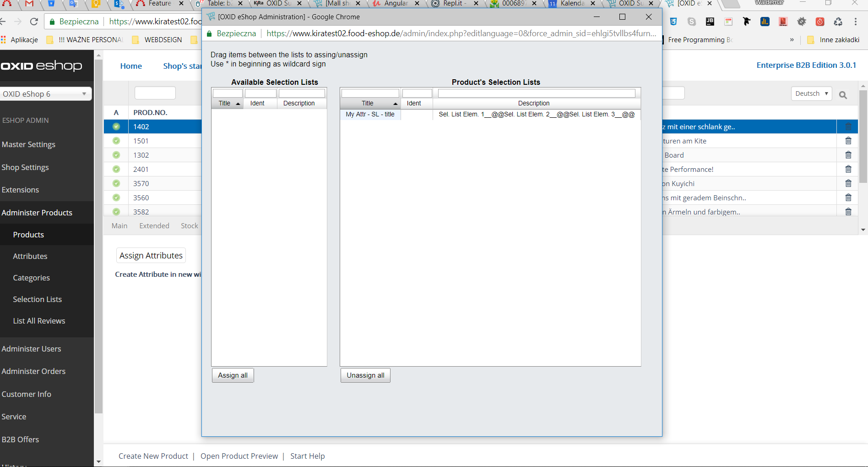The width and height of the screenshot is (868, 467).
Task: Reload the page with the browser refresh icon
Action: tap(34, 22)
